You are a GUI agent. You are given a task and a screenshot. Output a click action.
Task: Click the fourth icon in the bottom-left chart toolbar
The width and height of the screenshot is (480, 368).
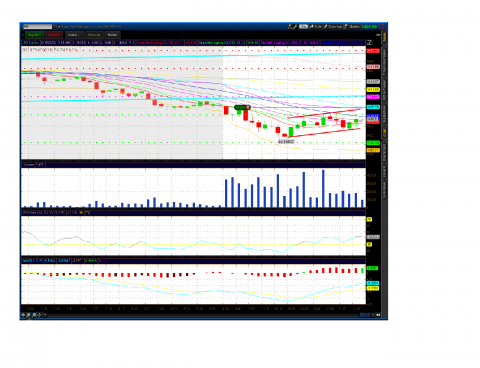39,315
